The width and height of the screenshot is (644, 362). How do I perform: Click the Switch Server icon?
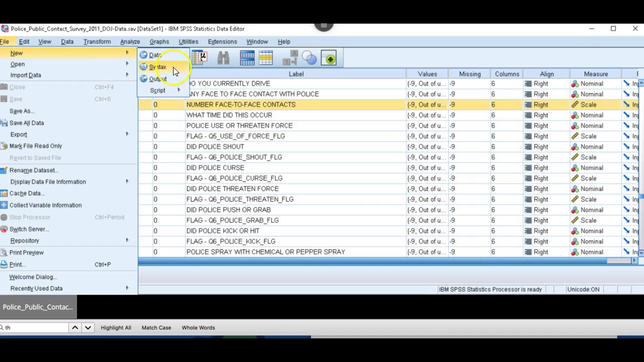tap(4, 229)
